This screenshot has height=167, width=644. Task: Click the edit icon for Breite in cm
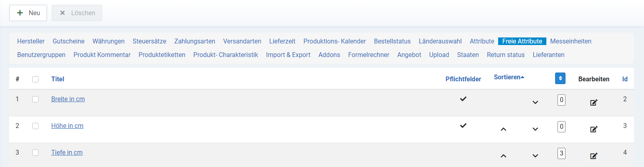594,102
